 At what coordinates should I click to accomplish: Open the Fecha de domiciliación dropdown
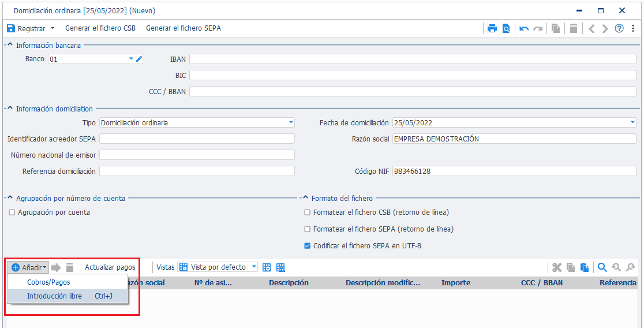632,122
